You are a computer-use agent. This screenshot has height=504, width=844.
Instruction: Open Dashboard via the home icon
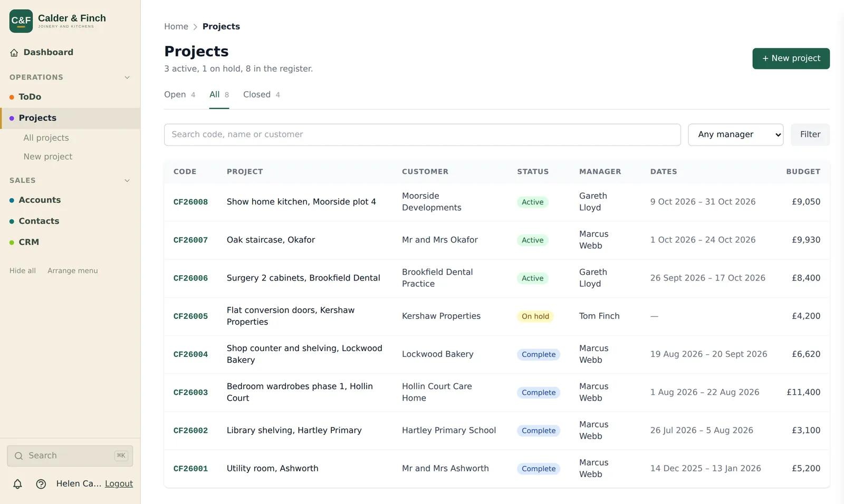tap(14, 53)
